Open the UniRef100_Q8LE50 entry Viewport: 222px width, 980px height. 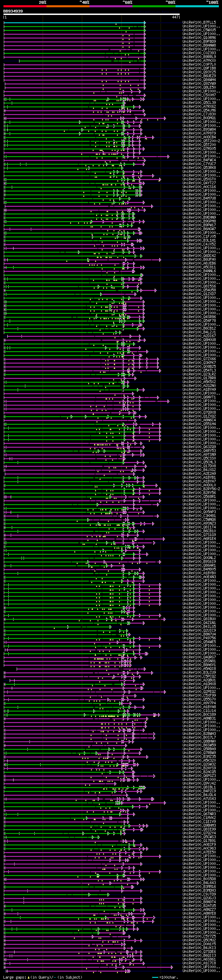pos(199,88)
